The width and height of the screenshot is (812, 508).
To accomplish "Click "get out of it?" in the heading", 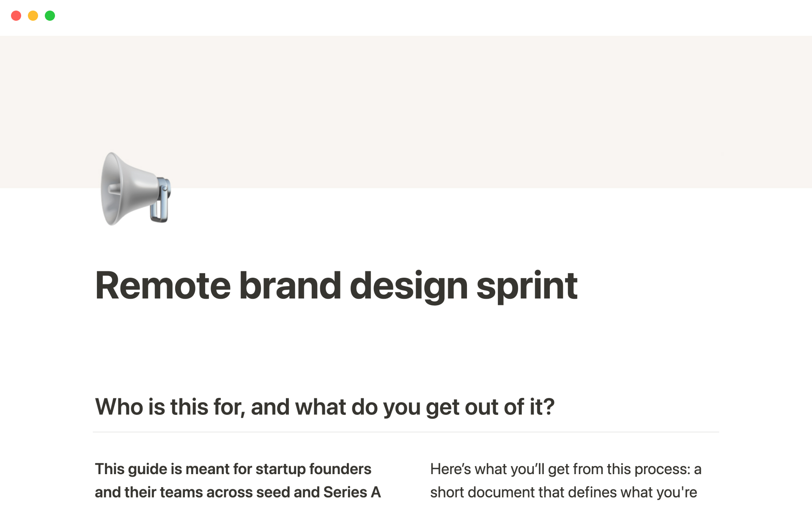I will 490,407.
